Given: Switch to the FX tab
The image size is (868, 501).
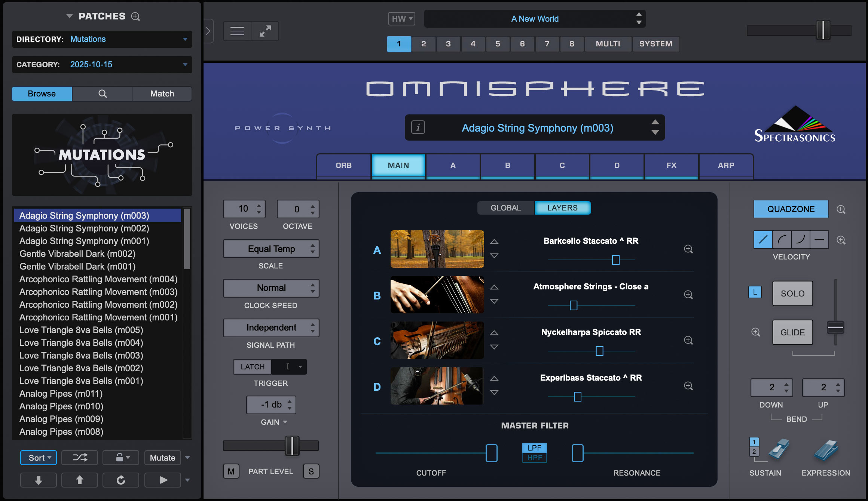Looking at the screenshot, I should click(671, 165).
